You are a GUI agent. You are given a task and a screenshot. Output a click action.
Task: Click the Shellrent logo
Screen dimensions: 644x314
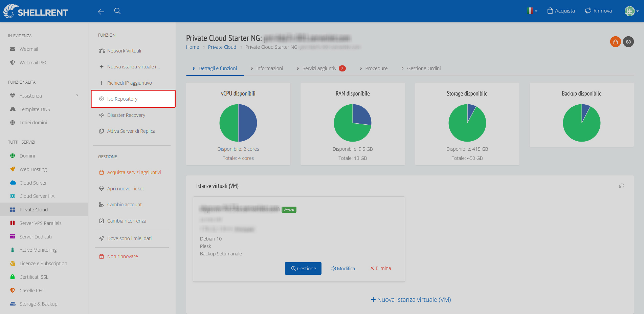(36, 11)
